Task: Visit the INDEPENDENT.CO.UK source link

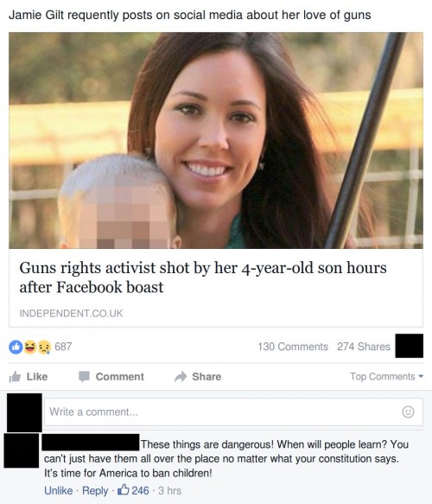Action: click(x=71, y=314)
